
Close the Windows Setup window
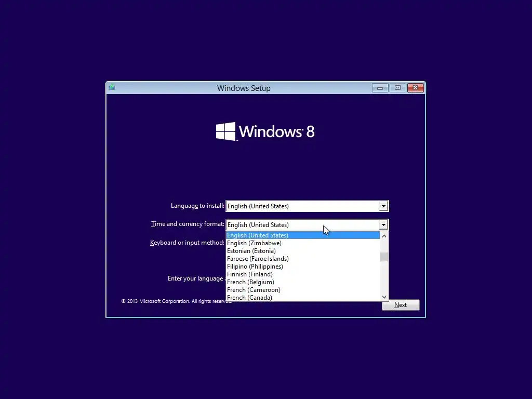tap(415, 88)
